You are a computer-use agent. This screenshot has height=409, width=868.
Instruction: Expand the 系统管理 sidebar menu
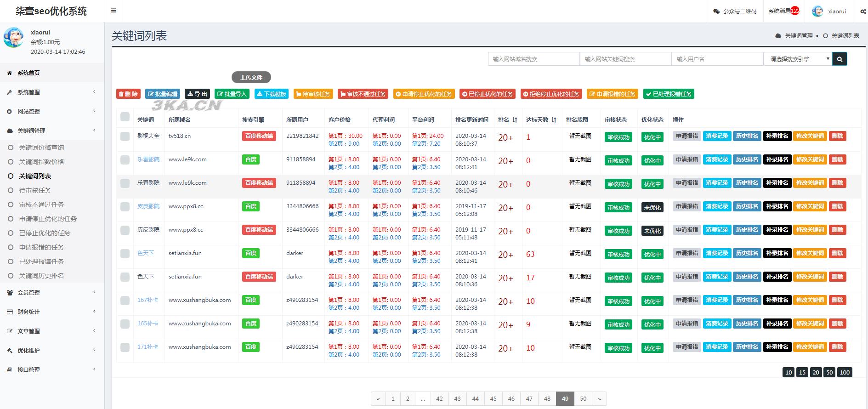[51, 92]
